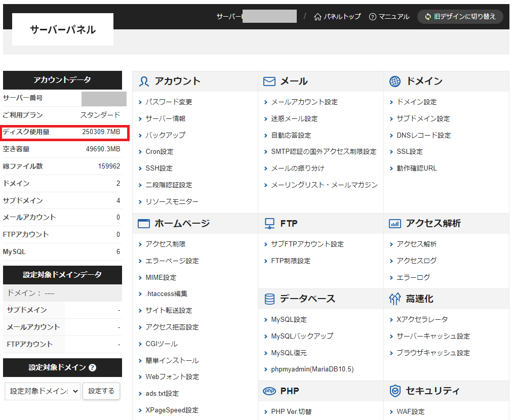Screen dimensions: 514x420
Task: Open バックアップ link
Action: [165, 135]
